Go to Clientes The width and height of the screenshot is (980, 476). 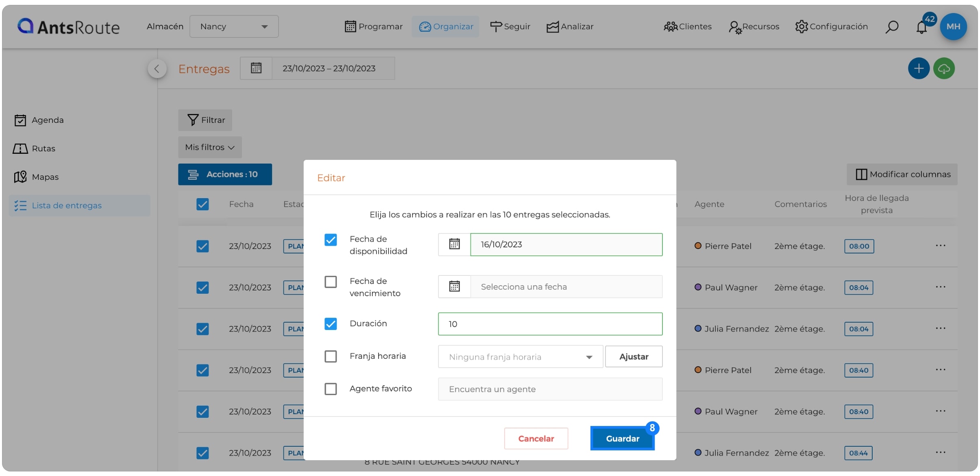(688, 26)
